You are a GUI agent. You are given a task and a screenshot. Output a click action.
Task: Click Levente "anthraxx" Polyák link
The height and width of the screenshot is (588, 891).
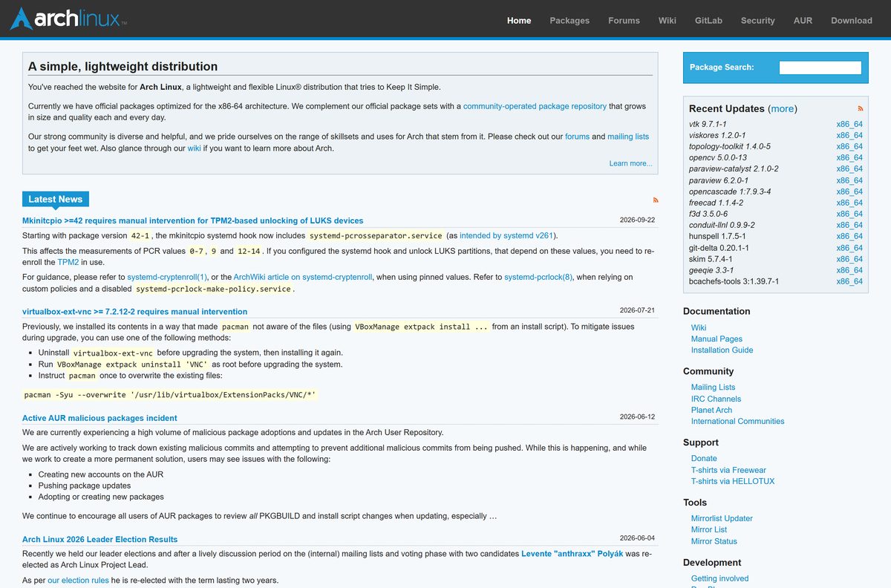(570, 554)
